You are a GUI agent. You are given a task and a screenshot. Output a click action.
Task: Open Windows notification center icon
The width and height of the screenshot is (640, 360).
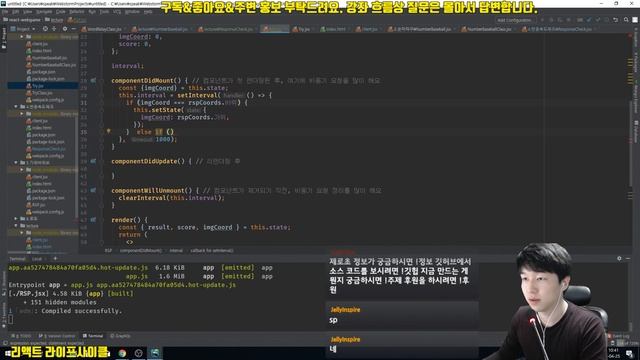click(630, 353)
